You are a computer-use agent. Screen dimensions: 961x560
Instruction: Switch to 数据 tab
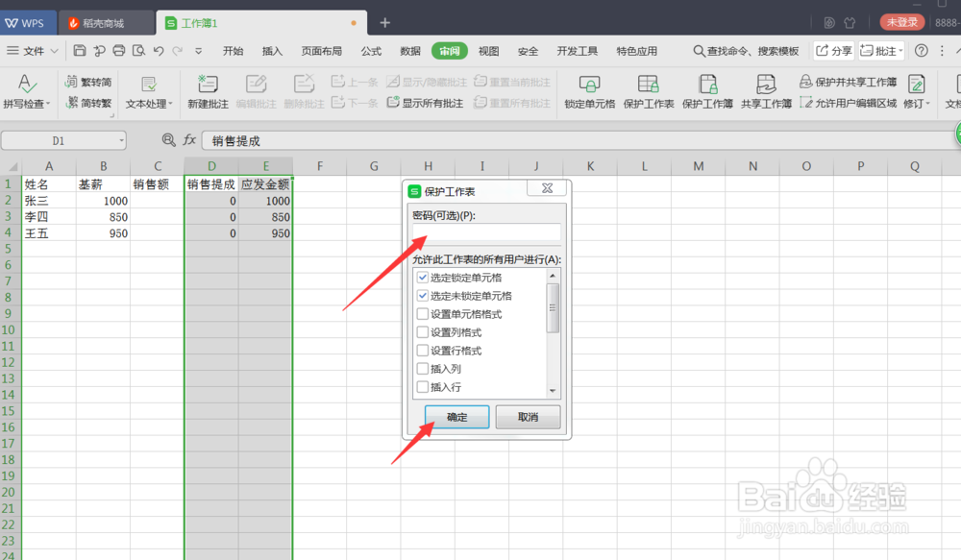coord(410,51)
